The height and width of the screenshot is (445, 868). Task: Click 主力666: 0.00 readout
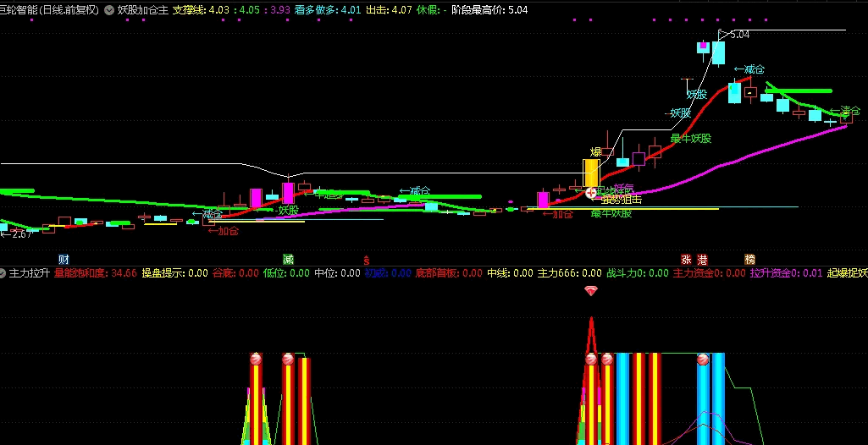pos(570,272)
